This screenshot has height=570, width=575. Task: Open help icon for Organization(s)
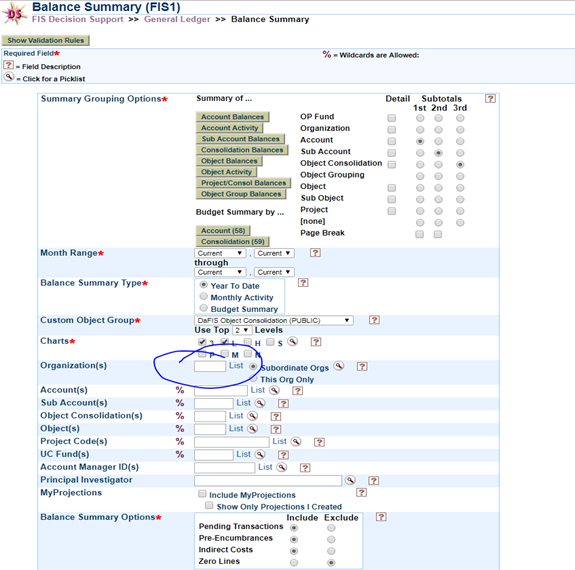pos(362,366)
